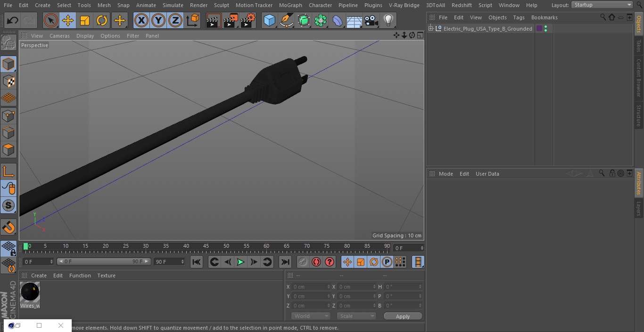Select Edges mode icon
644x332 pixels.
8,133
